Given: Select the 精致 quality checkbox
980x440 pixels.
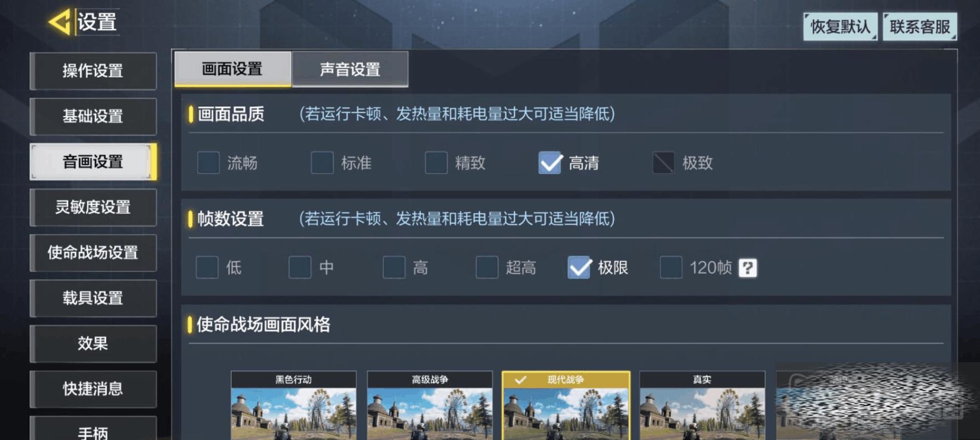Looking at the screenshot, I should tap(436, 163).
